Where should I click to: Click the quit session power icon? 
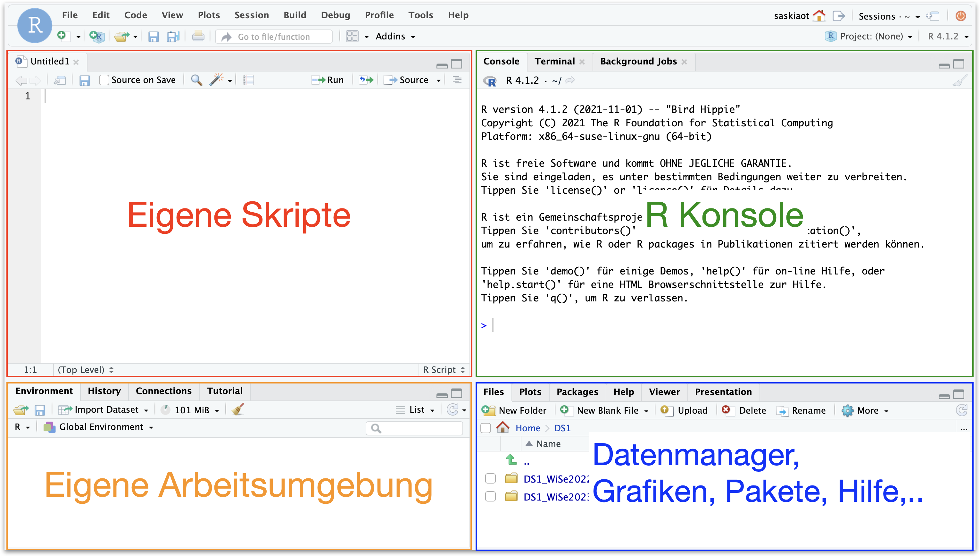tap(960, 16)
